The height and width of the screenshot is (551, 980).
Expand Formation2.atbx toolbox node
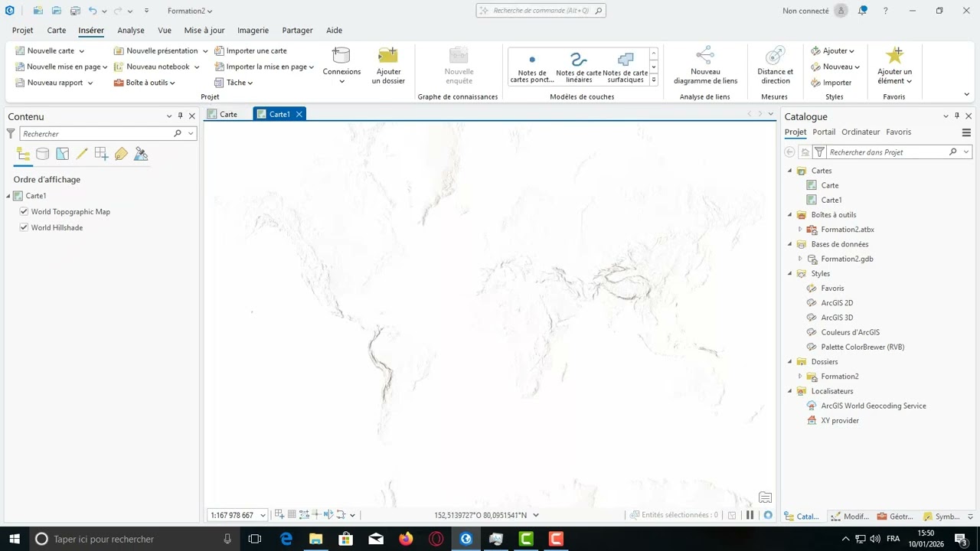(800, 230)
